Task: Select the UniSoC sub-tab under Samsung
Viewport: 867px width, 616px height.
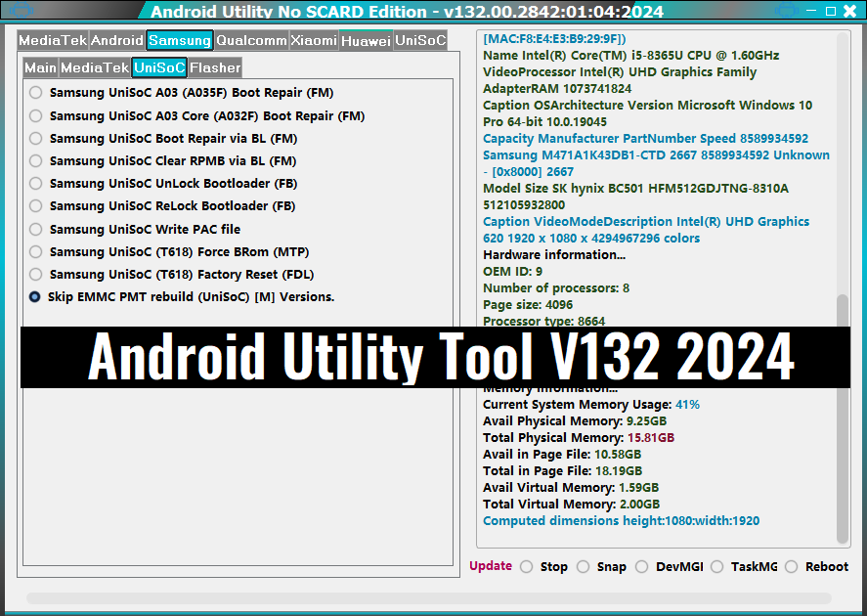Action: click(x=159, y=67)
